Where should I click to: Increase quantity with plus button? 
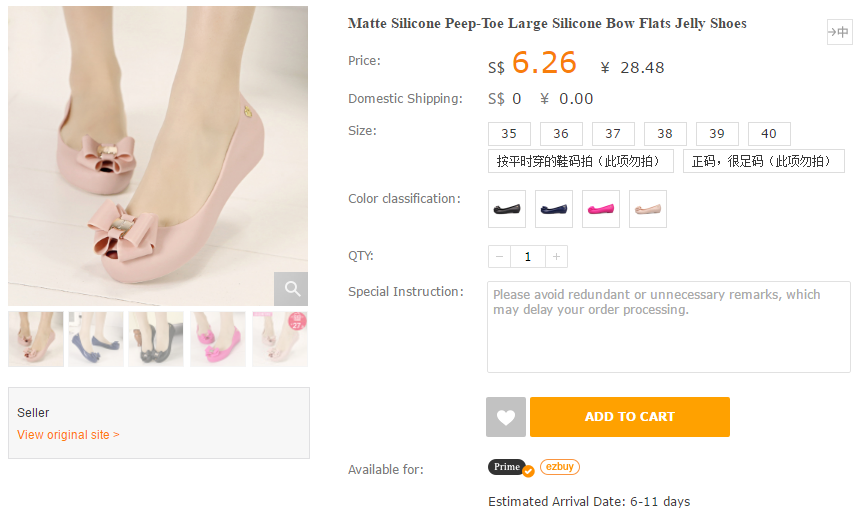coord(557,257)
